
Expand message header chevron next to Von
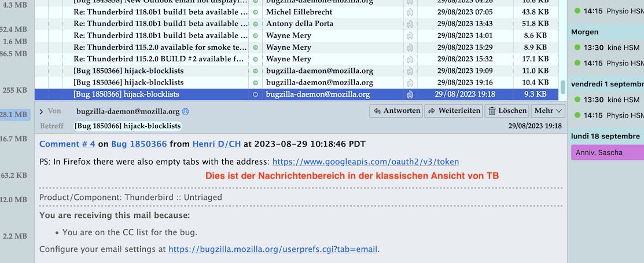(x=42, y=111)
